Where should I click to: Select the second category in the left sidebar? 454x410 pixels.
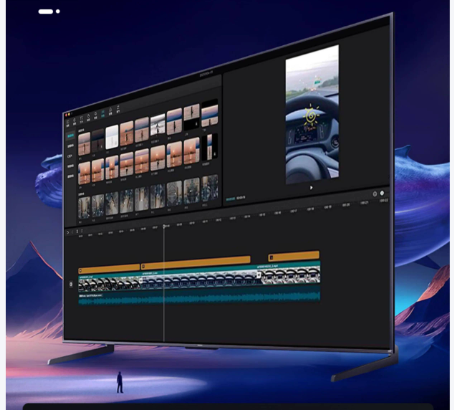(x=71, y=146)
